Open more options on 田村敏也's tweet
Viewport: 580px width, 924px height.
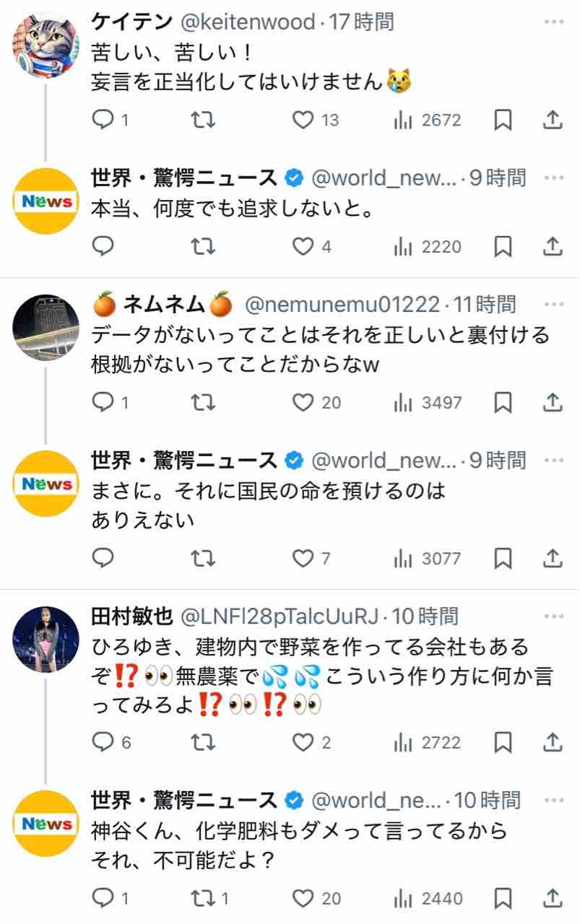point(553,616)
